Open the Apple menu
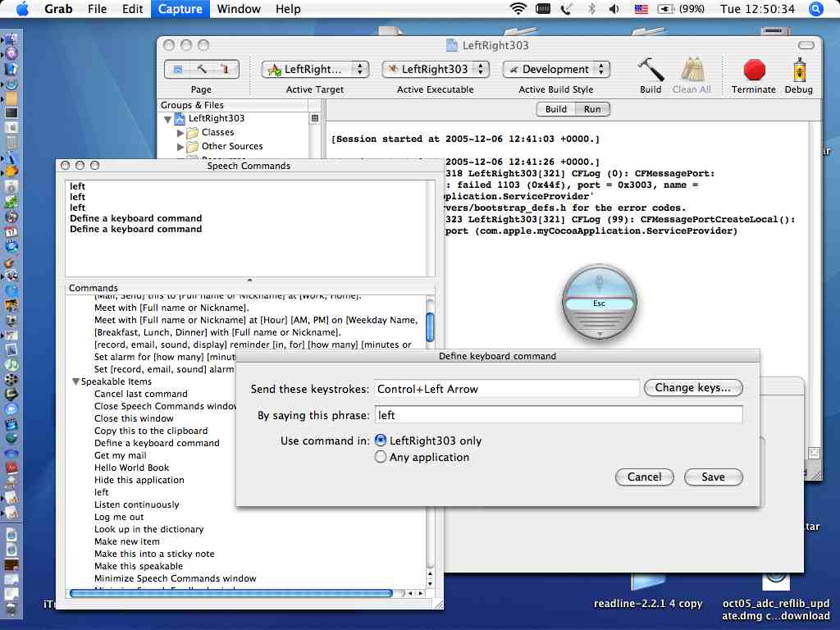 pyautogui.click(x=22, y=8)
